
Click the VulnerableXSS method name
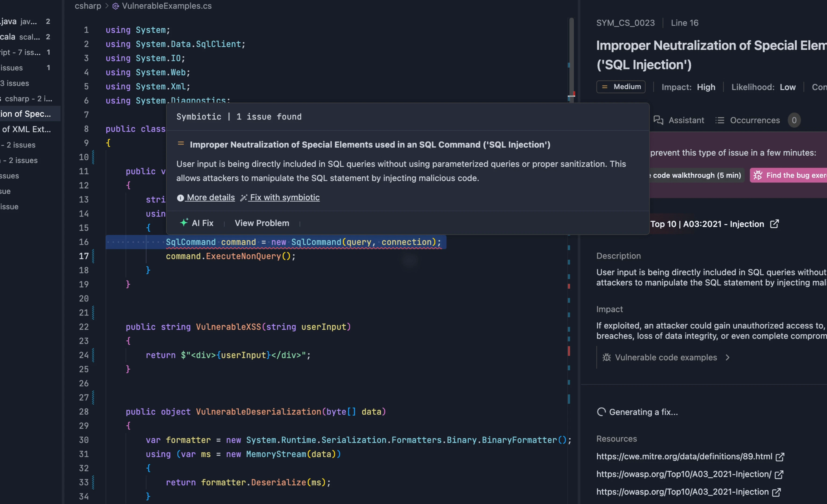point(228,327)
